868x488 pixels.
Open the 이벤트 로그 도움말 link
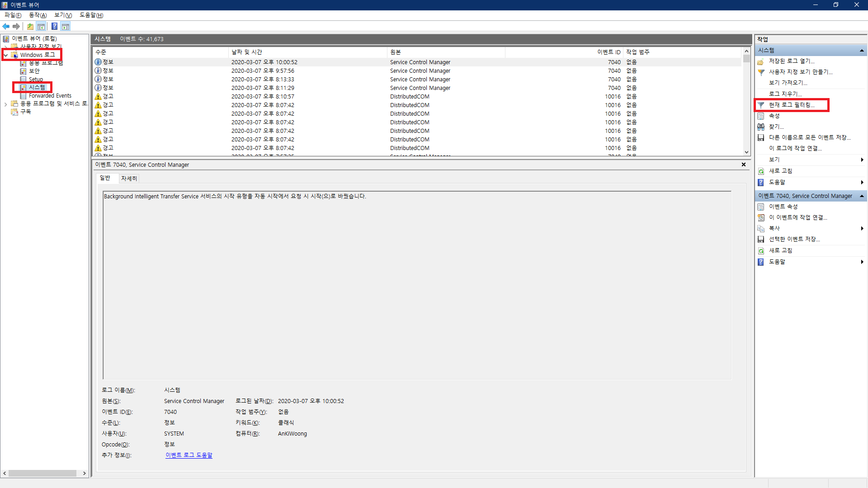coord(189,455)
